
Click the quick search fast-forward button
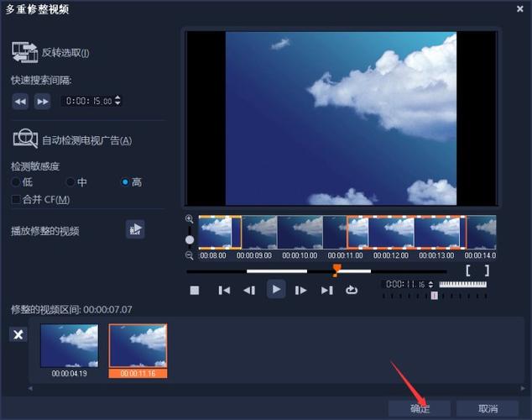pyautogui.click(x=43, y=102)
